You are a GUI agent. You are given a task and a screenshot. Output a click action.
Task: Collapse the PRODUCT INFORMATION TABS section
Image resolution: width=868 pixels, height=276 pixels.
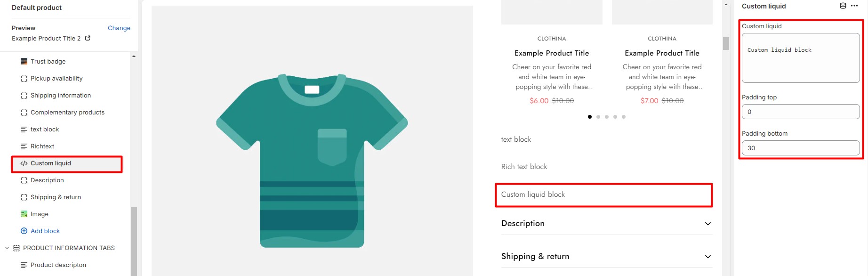point(7,248)
